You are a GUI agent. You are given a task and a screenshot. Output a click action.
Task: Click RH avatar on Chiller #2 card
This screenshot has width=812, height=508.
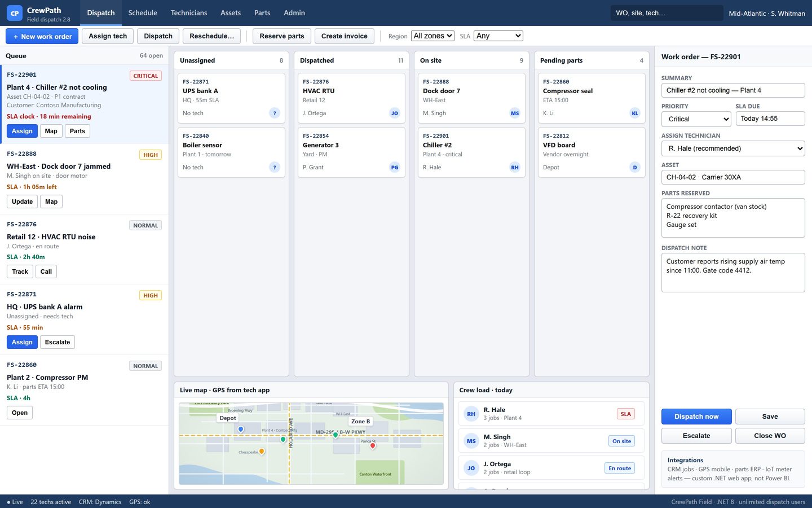(x=515, y=167)
